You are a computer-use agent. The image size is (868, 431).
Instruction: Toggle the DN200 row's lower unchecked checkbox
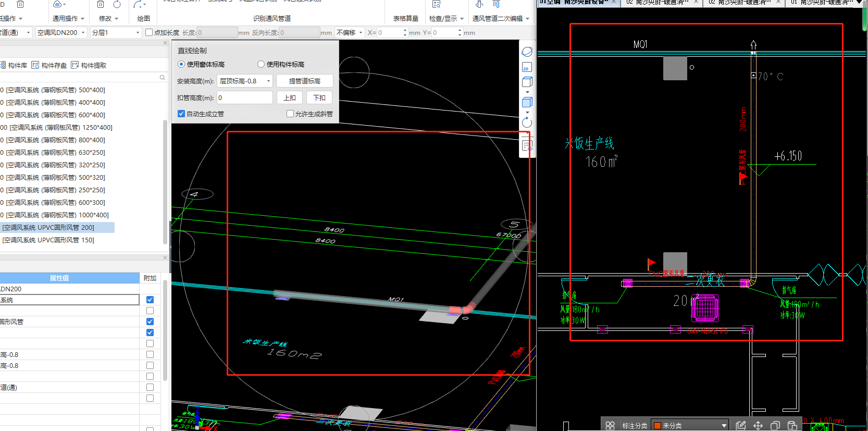point(150,311)
